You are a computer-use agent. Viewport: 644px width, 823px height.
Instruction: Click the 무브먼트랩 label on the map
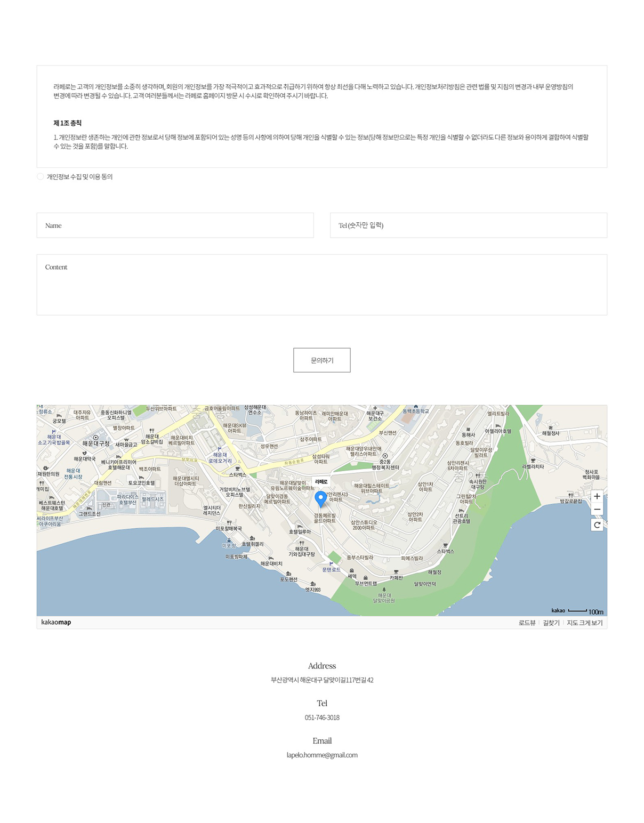pyautogui.click(x=366, y=583)
